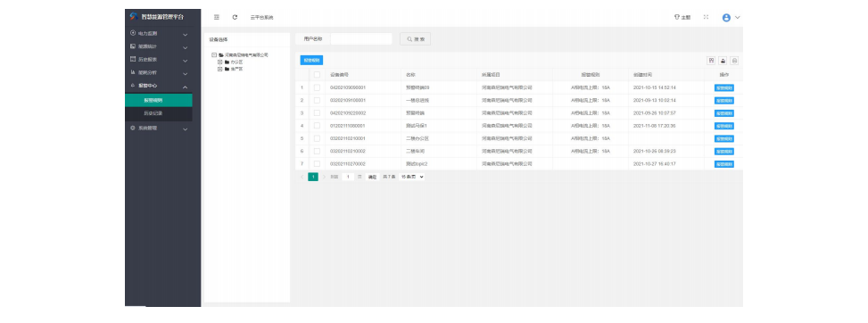Screen dimensions: 868x323
Task: Collapse the sidebar with the hamburger icon
Action: pyautogui.click(x=217, y=17)
